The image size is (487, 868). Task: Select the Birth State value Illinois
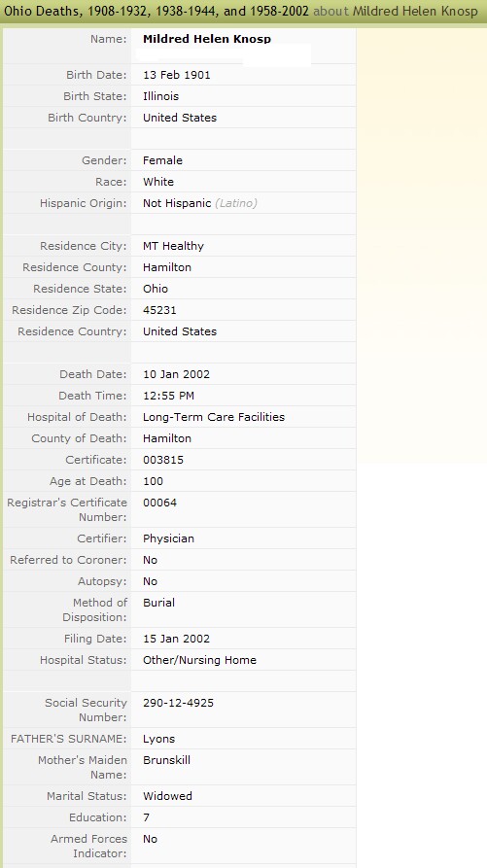click(x=160, y=96)
